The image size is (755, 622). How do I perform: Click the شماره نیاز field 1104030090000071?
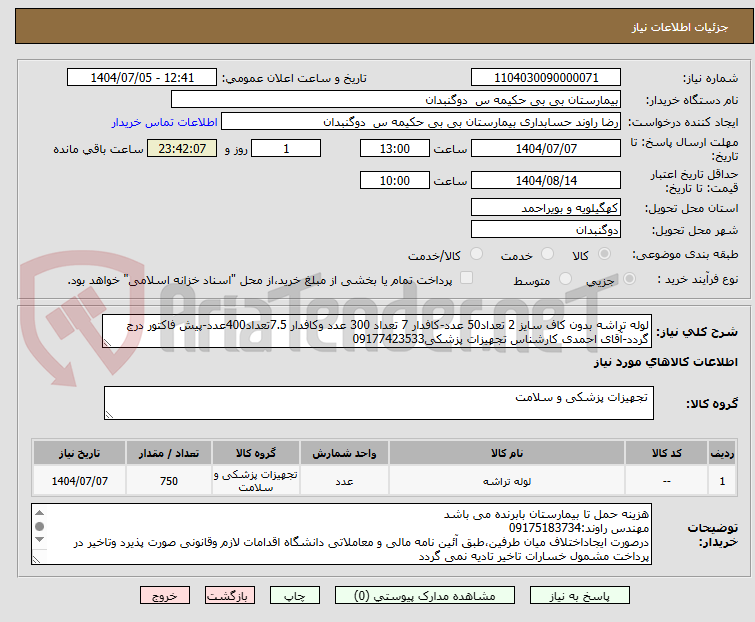(x=546, y=78)
